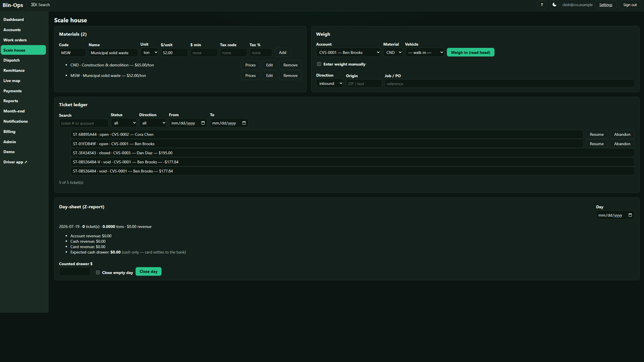
Task: Focus $ min input field
Action: (x=204, y=53)
